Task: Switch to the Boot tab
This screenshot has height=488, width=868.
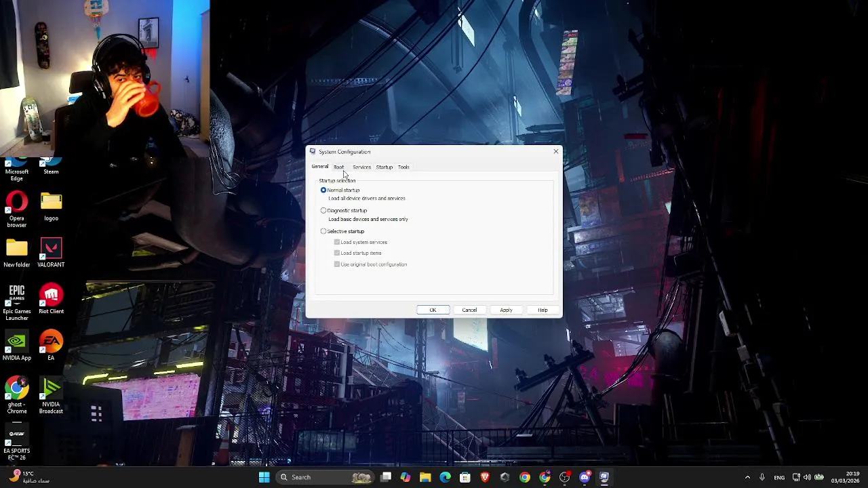Action: 338,167
